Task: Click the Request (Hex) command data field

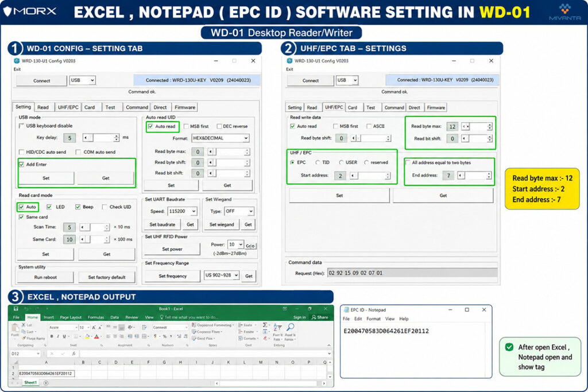Action: pos(412,273)
